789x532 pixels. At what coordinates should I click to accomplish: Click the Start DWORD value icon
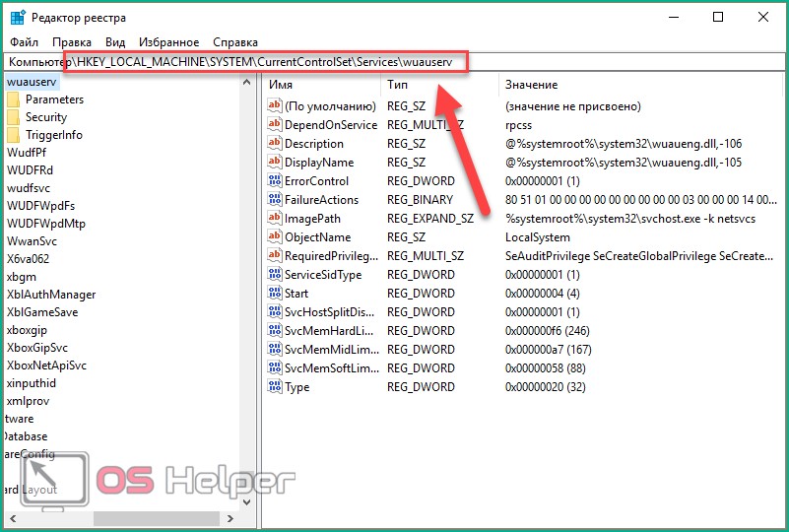275,294
